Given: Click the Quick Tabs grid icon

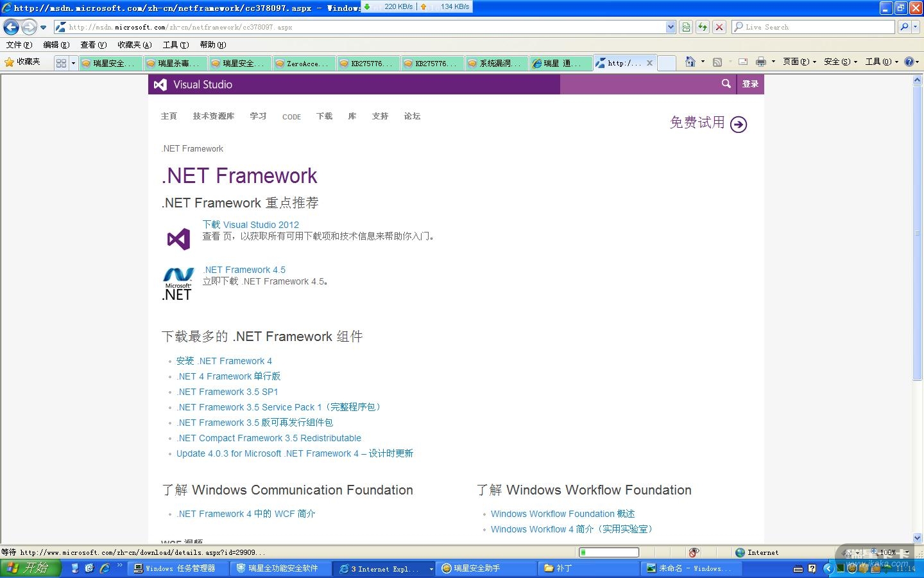Looking at the screenshot, I should point(61,63).
